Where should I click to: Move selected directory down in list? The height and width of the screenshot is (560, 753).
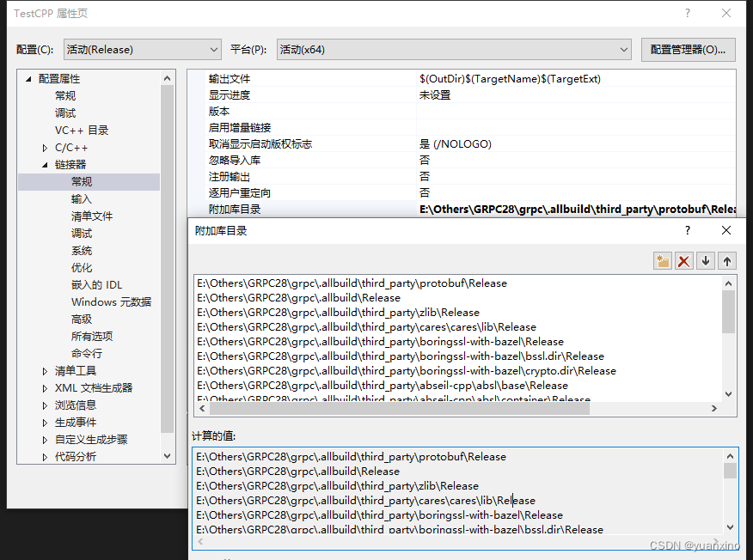(707, 260)
